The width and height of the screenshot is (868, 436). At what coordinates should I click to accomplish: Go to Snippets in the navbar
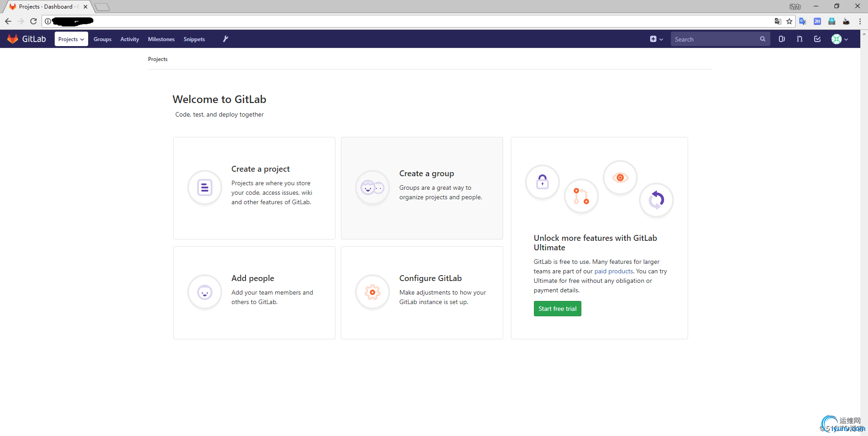tap(194, 39)
